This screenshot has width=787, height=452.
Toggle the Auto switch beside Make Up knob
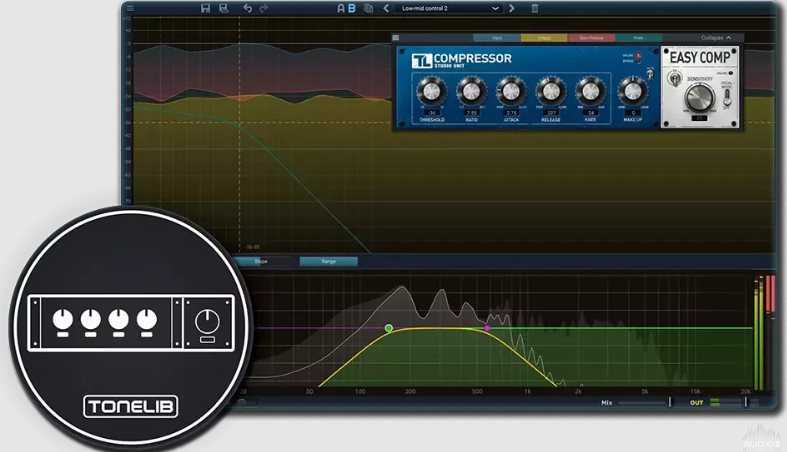pos(650,76)
